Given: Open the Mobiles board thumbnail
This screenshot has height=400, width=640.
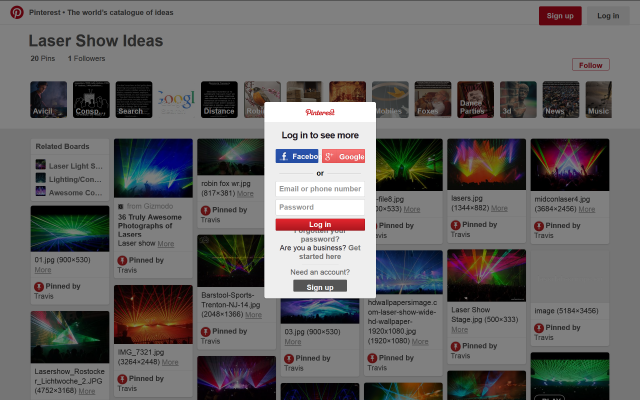Looking at the screenshot, I should point(392,100).
